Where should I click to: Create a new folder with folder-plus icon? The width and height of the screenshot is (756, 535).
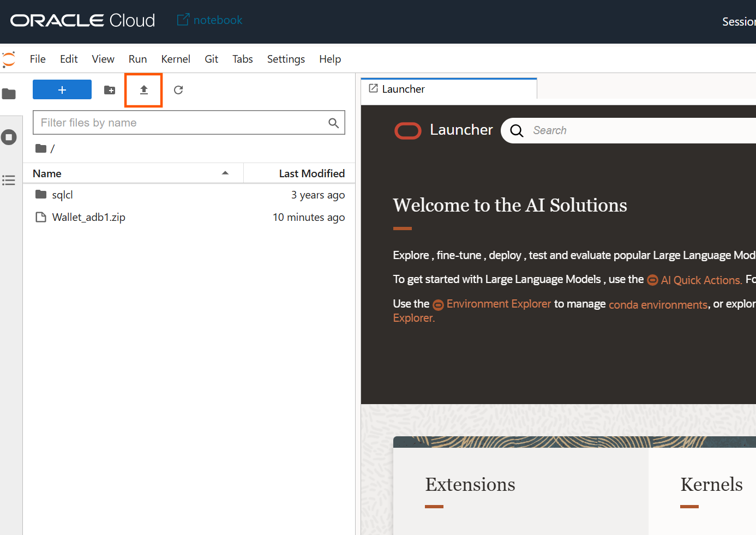coord(110,90)
